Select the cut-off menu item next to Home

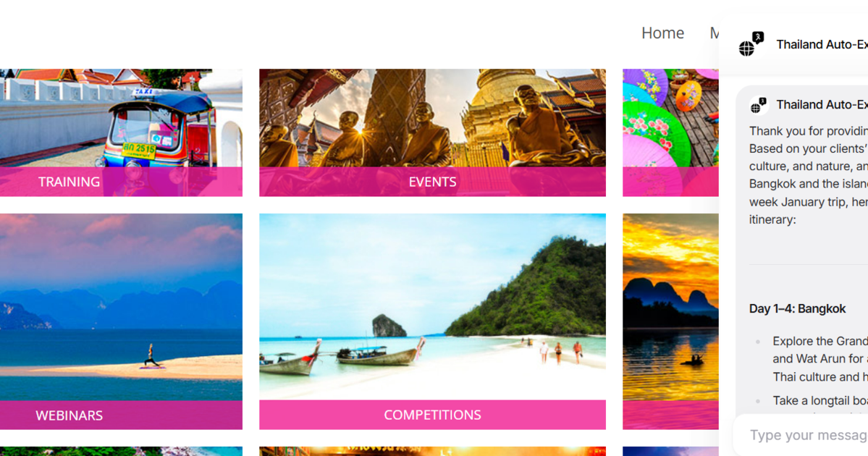point(715,33)
